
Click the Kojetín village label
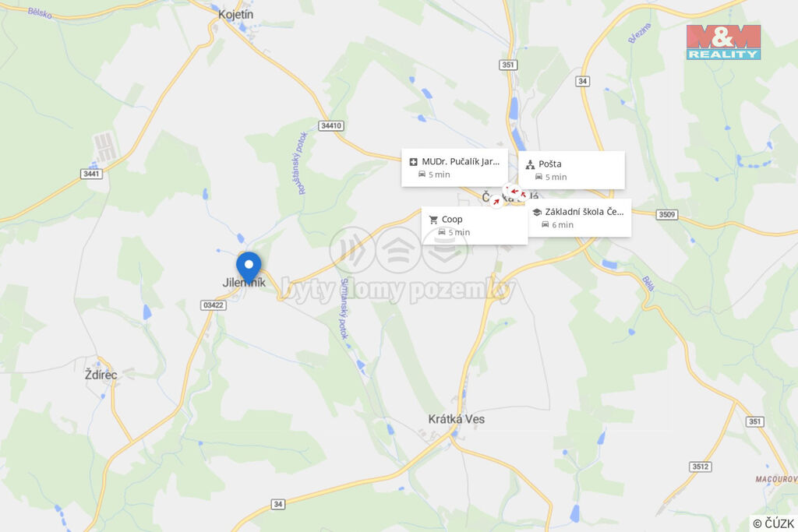(235, 14)
